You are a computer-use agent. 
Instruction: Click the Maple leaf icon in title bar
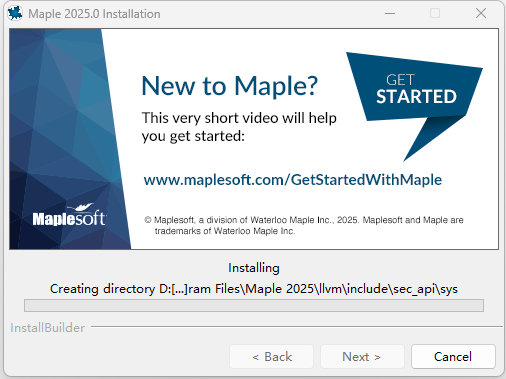15,14
